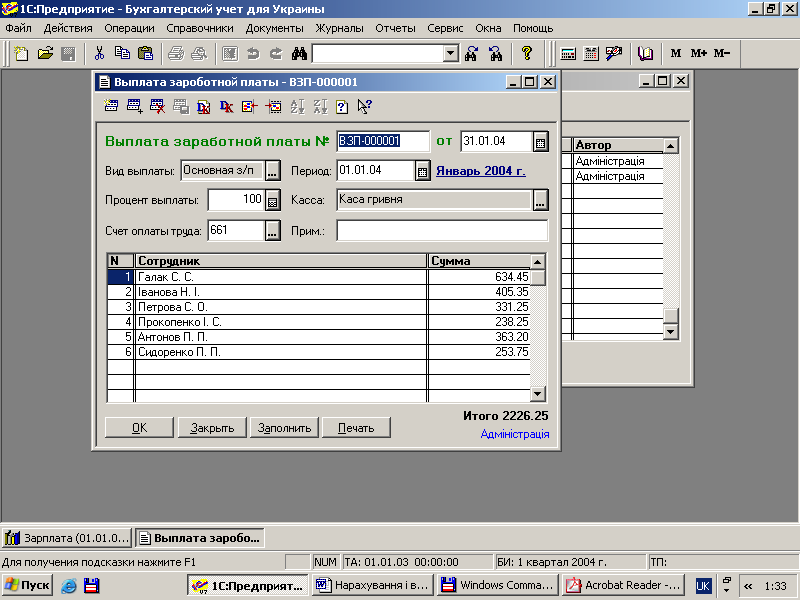Open the document date calendar picker

coord(540,142)
